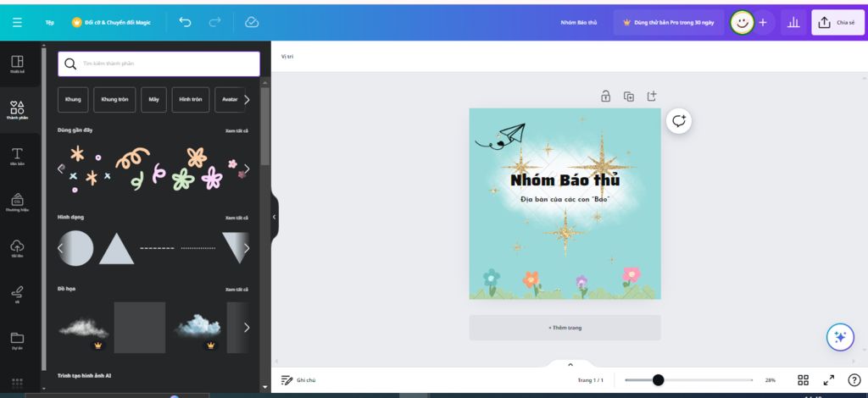
Task: Edit the design title Nhóm Báo thủ
Action: [579, 23]
